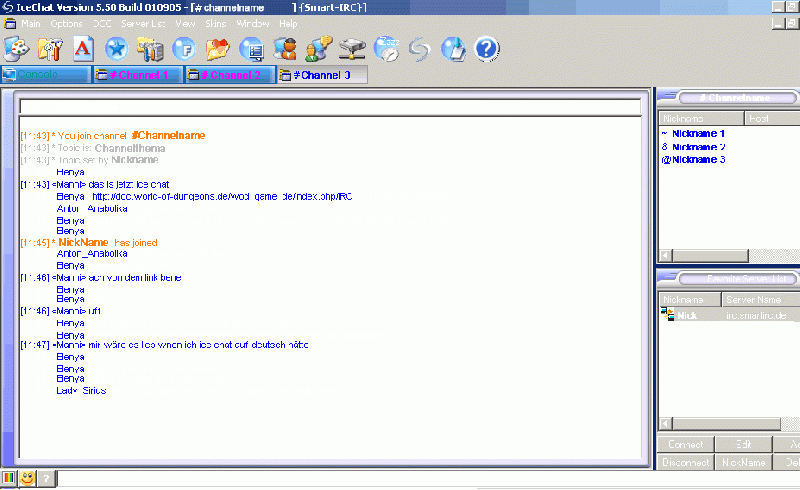The width and height of the screenshot is (800, 490).
Task: Switch to the #Channel 2 tab
Action: (x=230, y=75)
